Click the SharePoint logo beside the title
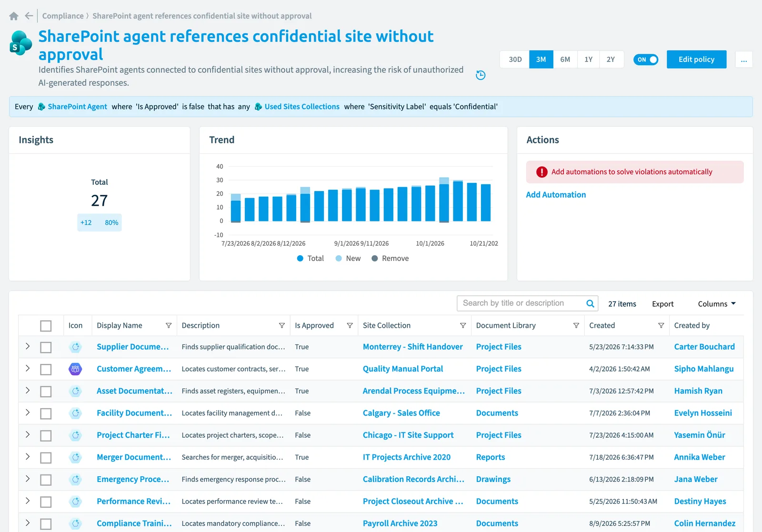 click(21, 43)
